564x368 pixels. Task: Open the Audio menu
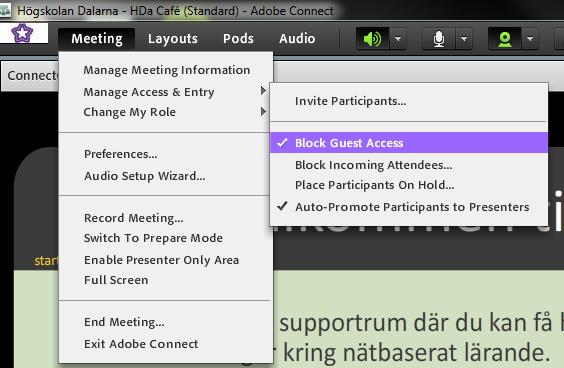(x=297, y=38)
